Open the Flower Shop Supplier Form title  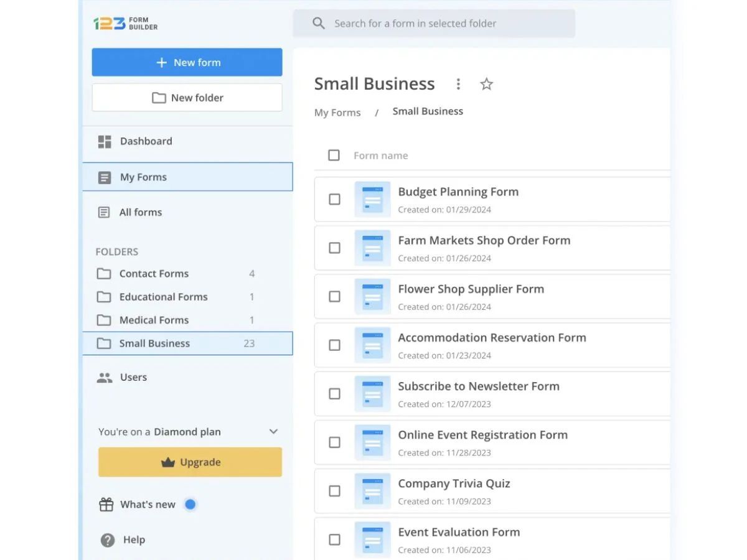471,289
